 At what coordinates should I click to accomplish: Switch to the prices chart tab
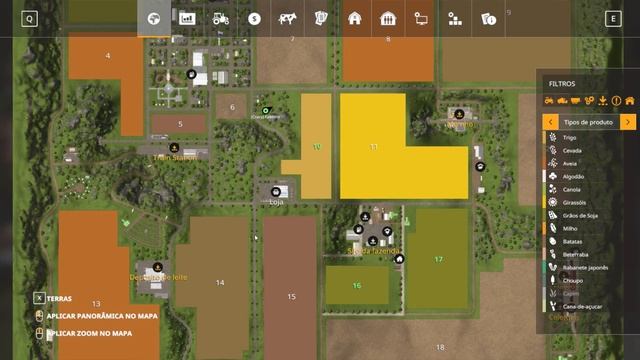click(x=187, y=19)
